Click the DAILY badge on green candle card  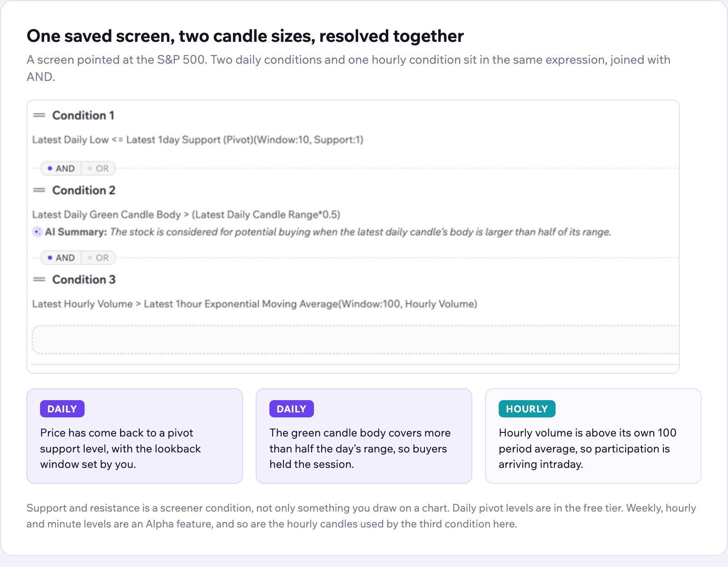(292, 409)
